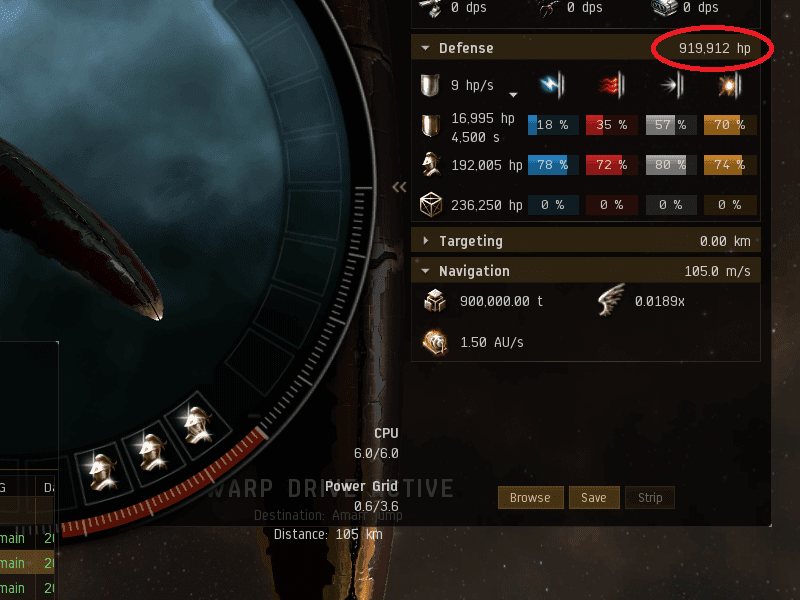
Task: Select the EM resistance column icon
Action: [552, 84]
